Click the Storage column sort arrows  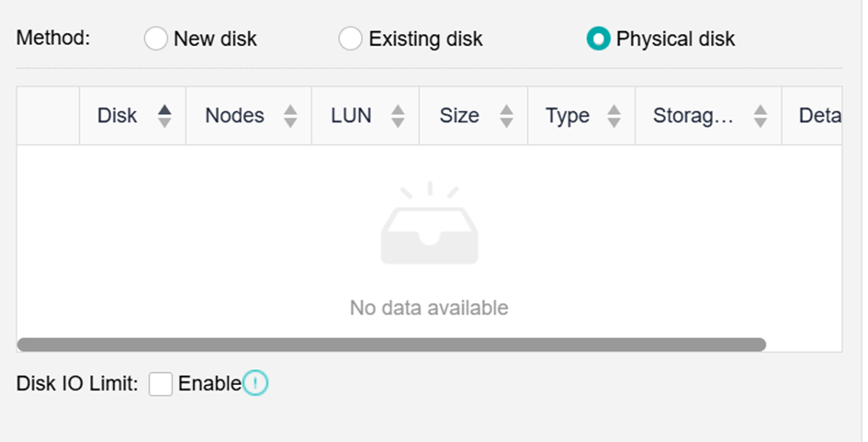[x=760, y=116]
